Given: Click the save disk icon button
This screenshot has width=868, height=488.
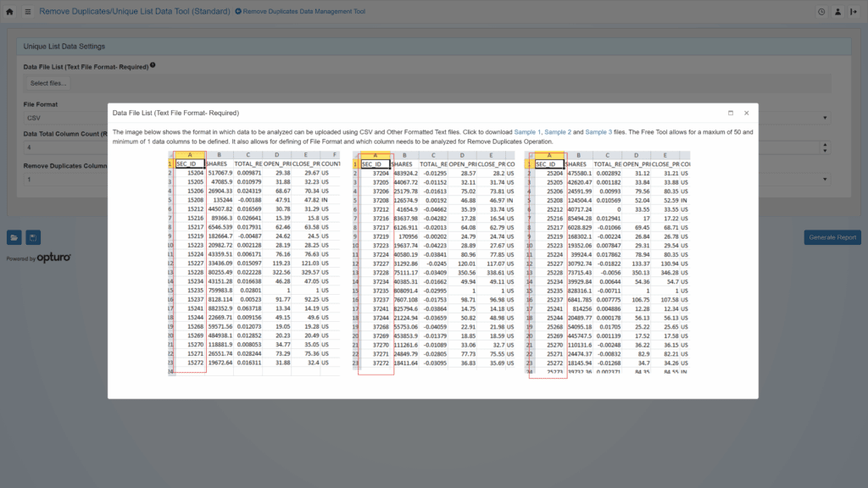Looking at the screenshot, I should click(32, 237).
